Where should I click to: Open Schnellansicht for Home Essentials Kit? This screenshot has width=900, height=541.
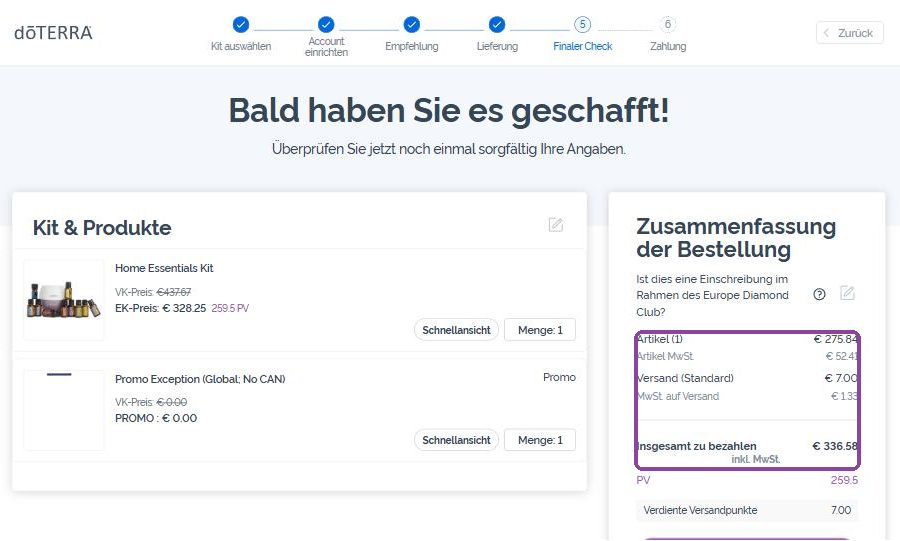click(456, 330)
